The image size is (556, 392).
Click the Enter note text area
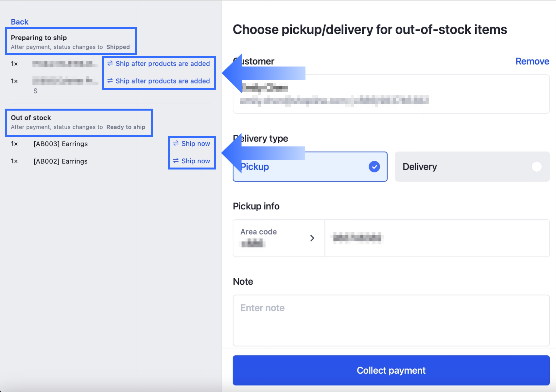pos(391,320)
